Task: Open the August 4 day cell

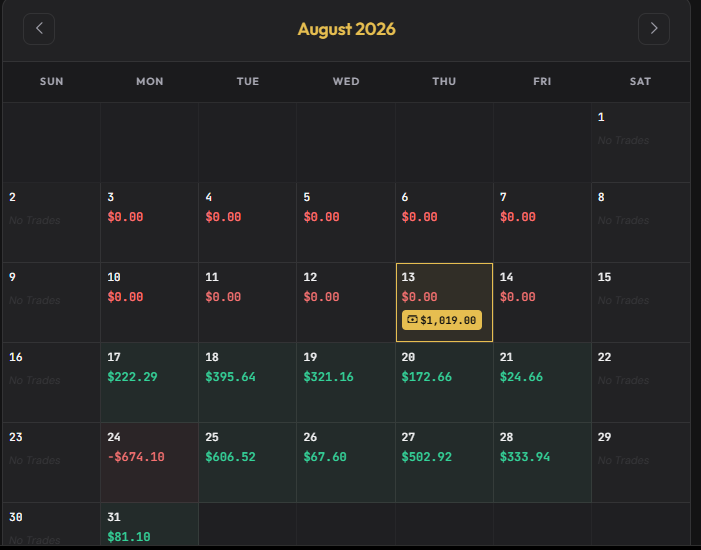Action: [x=248, y=223]
